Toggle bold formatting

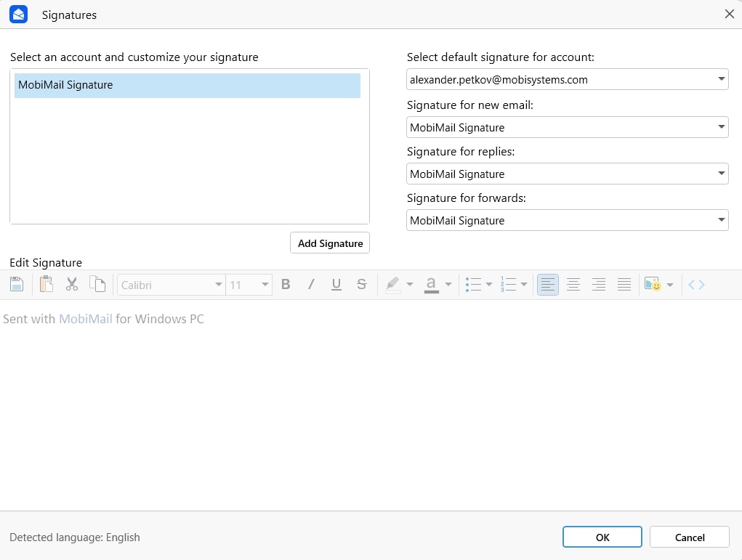pos(286,284)
